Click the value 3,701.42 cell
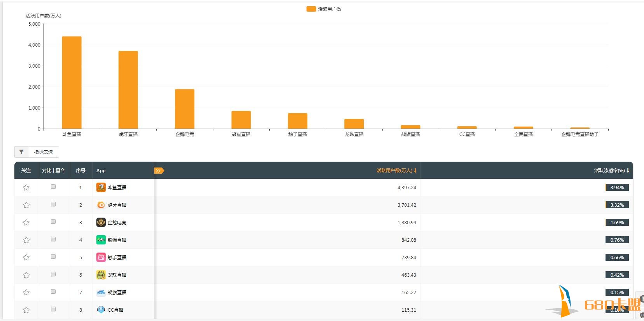The height and width of the screenshot is (321, 644). point(407,205)
